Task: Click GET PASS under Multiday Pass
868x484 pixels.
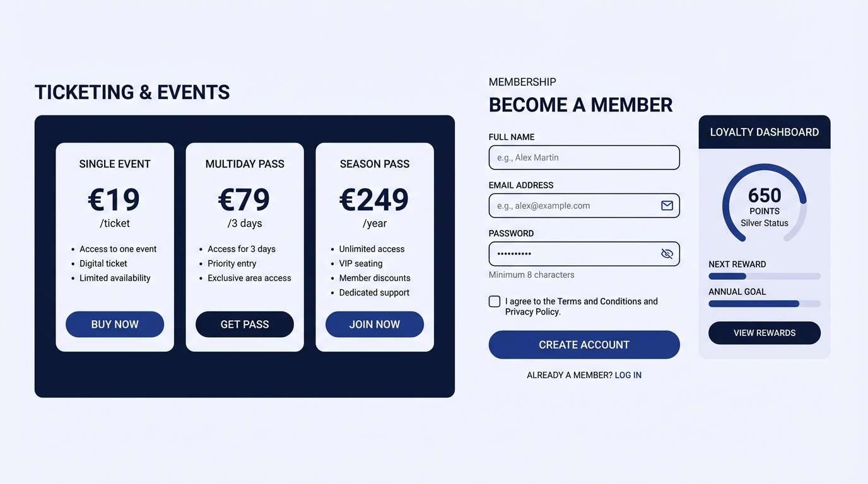Action: click(245, 324)
